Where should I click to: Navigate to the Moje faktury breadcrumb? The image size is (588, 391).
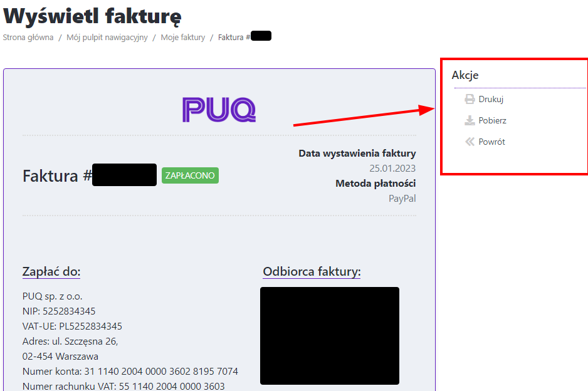tap(182, 38)
